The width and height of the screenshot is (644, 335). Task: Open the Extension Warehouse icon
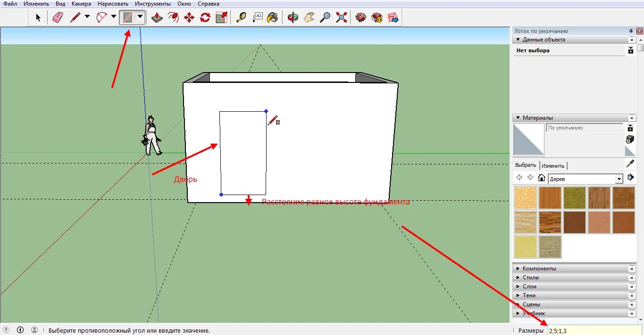(x=377, y=18)
